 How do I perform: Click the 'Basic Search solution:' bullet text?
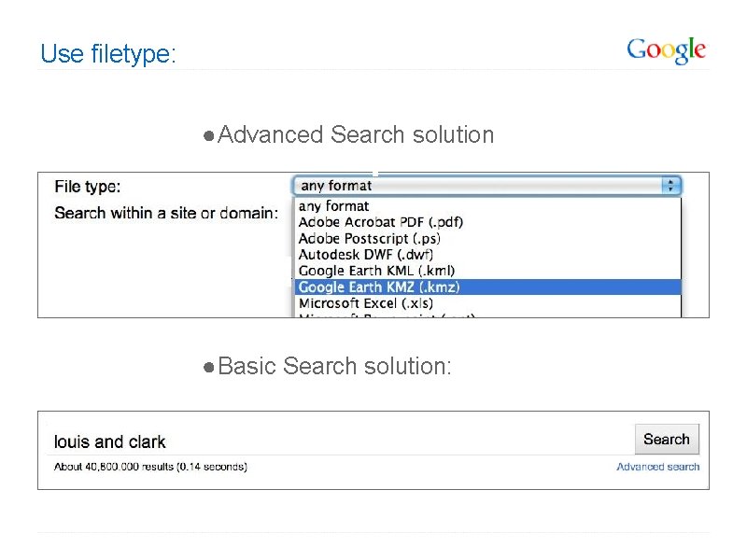pyautogui.click(x=334, y=367)
